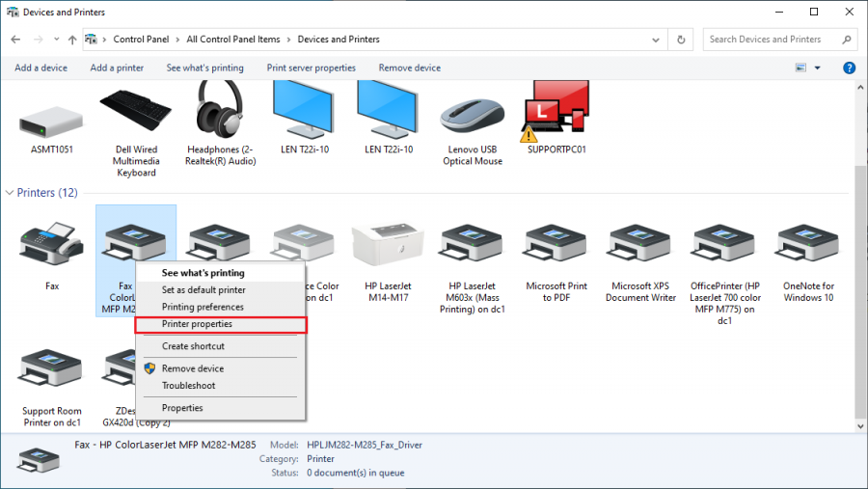
Task: Click the refresh button in address bar
Action: tap(681, 40)
